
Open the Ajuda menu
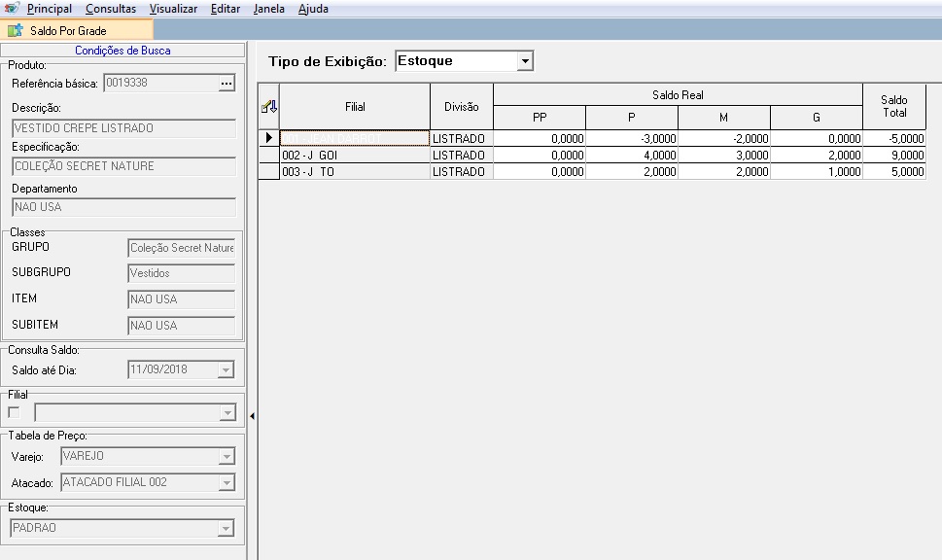[x=313, y=9]
